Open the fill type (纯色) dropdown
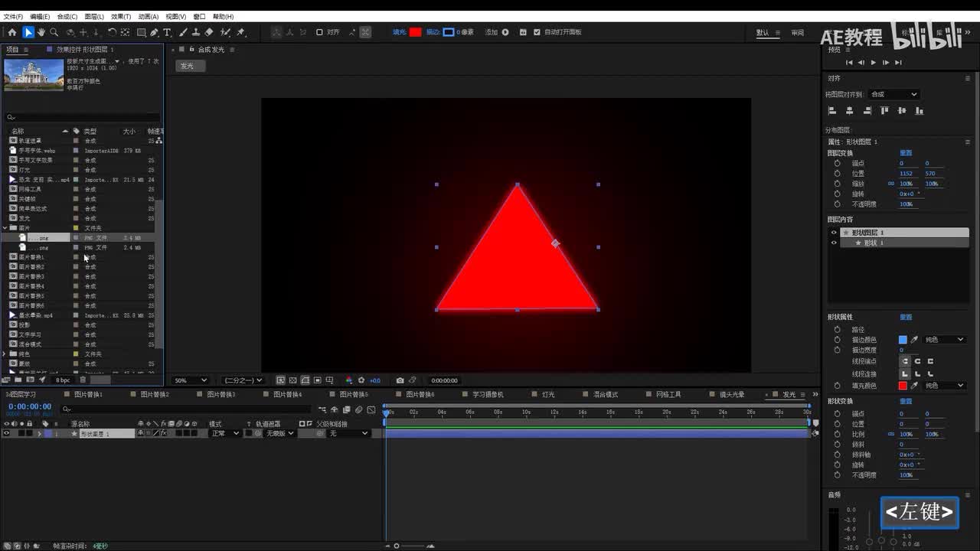The image size is (980, 551). tap(945, 386)
